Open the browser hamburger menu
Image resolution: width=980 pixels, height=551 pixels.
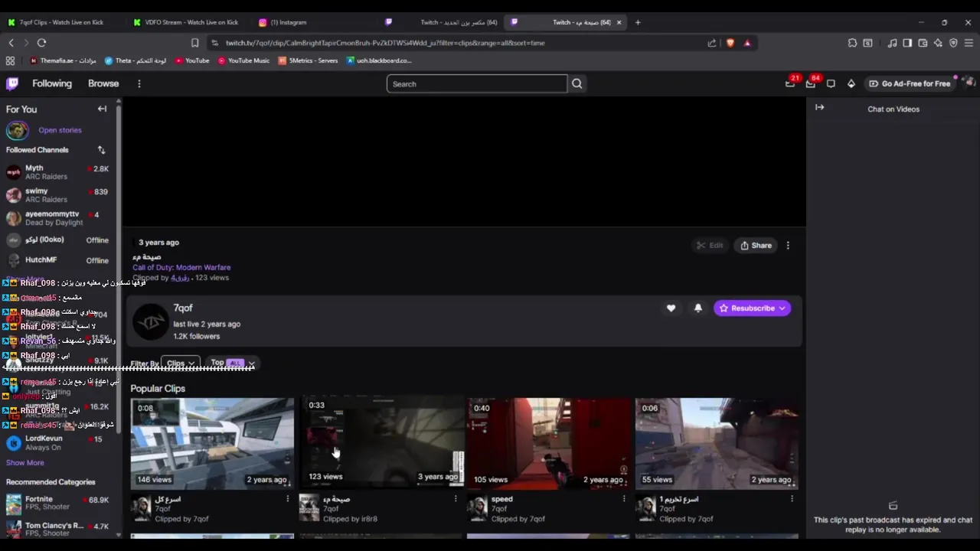pos(969,43)
